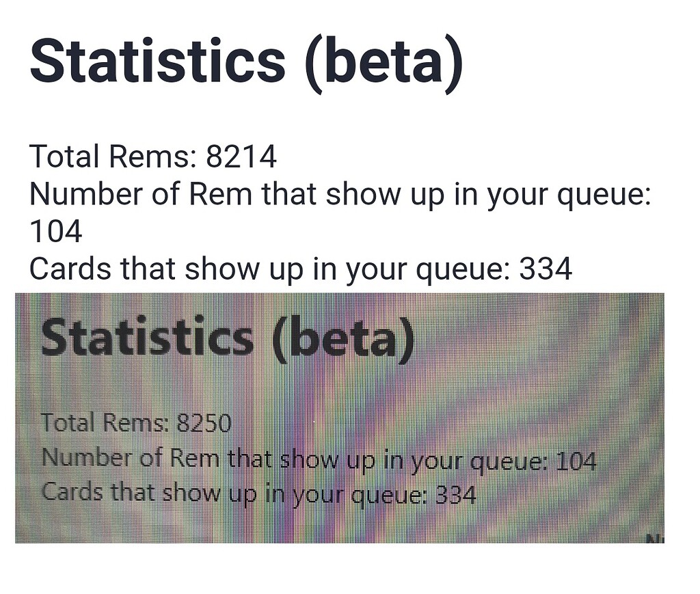Click the 104 value inside the photo
Viewport: 700px width, 594px height.
point(575,461)
